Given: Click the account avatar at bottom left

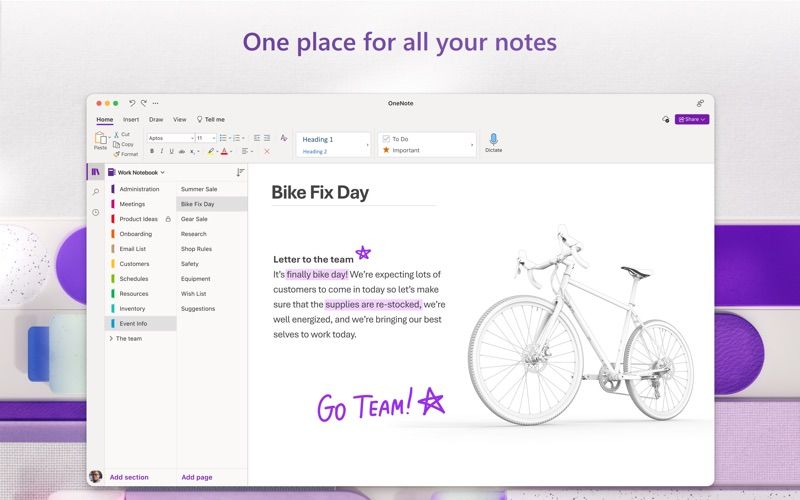Looking at the screenshot, I should 95,477.
